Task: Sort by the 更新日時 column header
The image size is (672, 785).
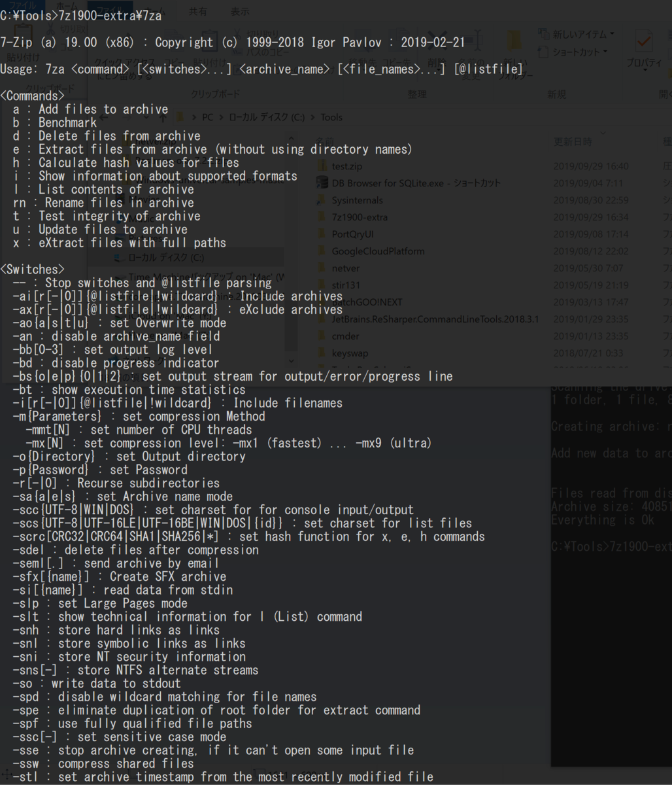Action: click(573, 142)
